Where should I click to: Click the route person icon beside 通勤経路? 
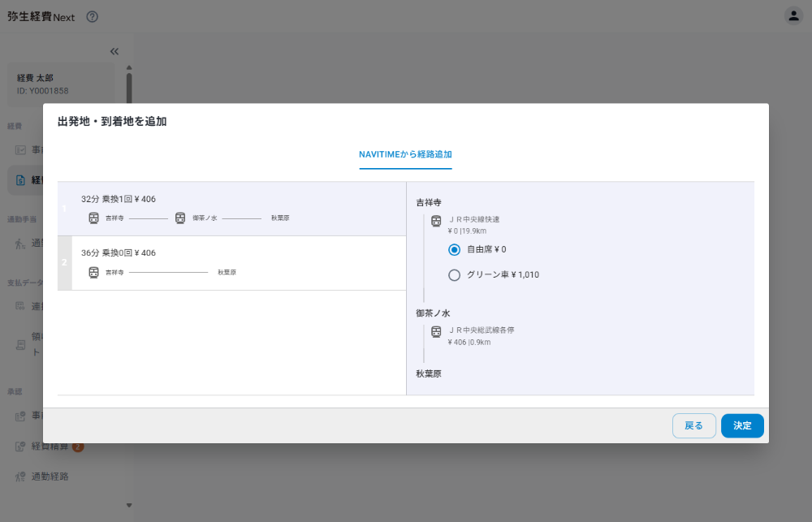click(22, 477)
